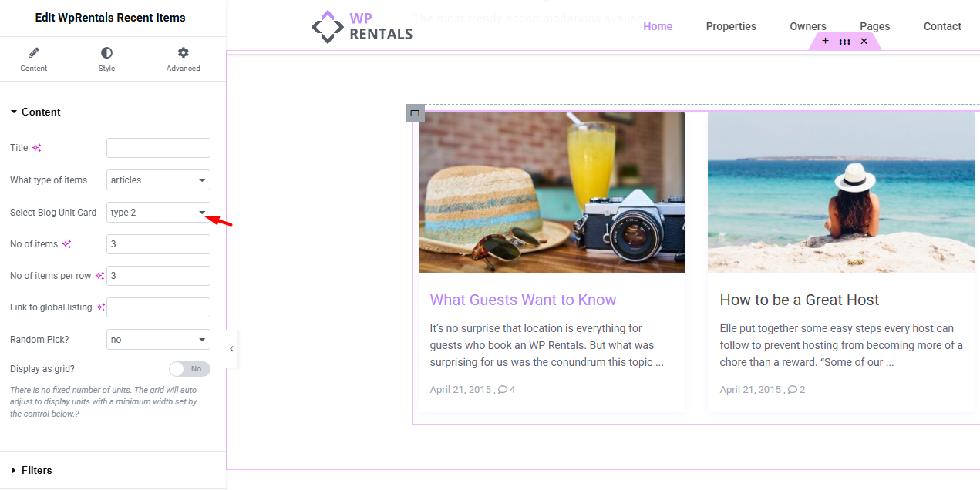980x490 pixels.
Task: Open the Select Blog Unit Card dropdown
Action: click(158, 213)
